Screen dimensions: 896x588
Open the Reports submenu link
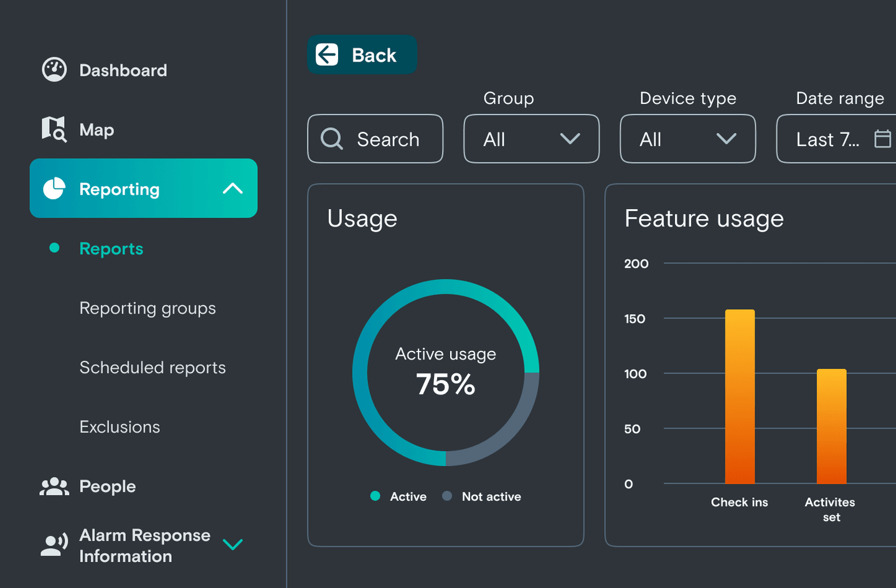[111, 249]
